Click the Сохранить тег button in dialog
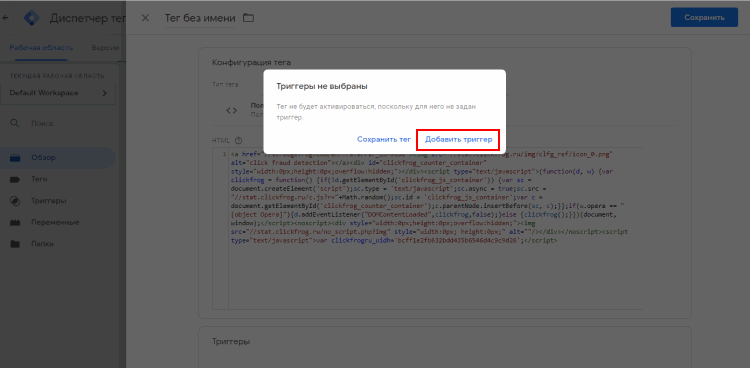The width and height of the screenshot is (750, 368). 384,140
